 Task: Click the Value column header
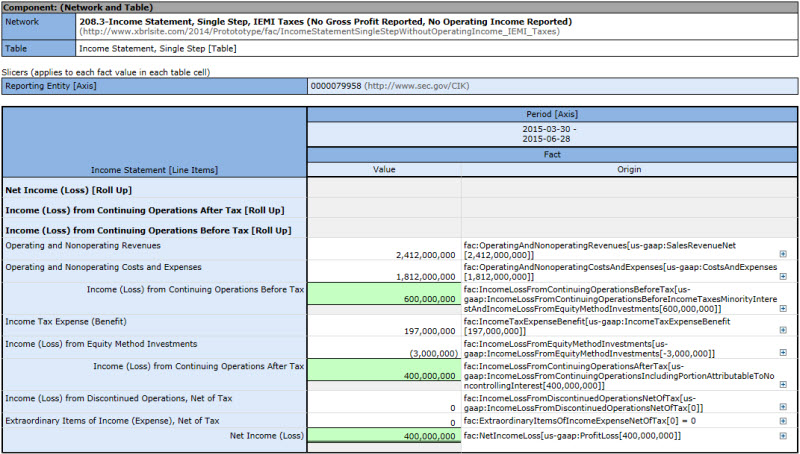tap(384, 169)
